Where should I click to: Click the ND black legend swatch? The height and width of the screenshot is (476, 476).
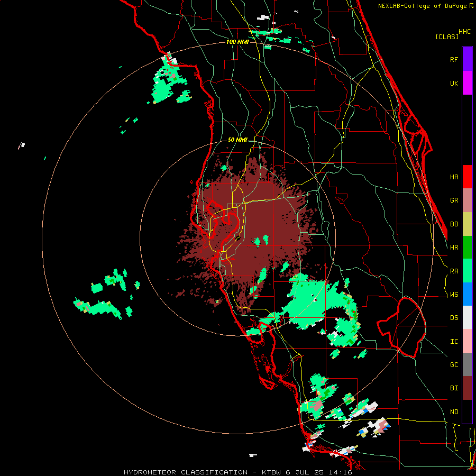tap(467, 411)
